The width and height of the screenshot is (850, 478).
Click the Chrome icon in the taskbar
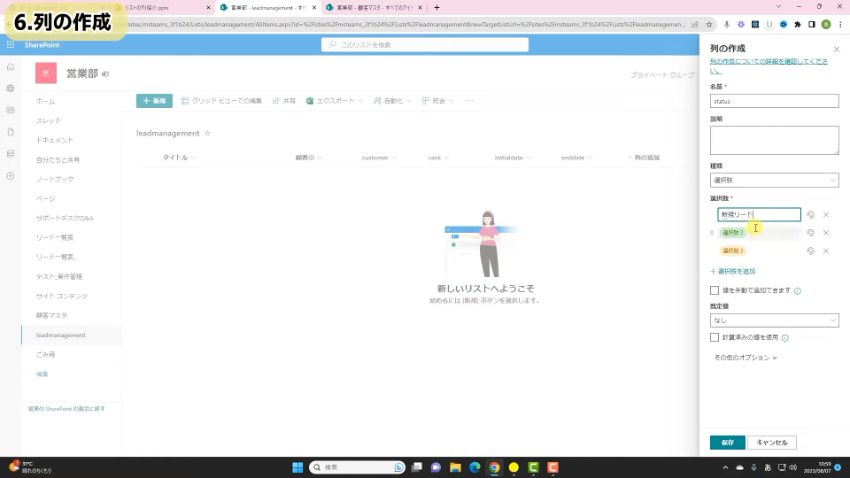(x=494, y=467)
